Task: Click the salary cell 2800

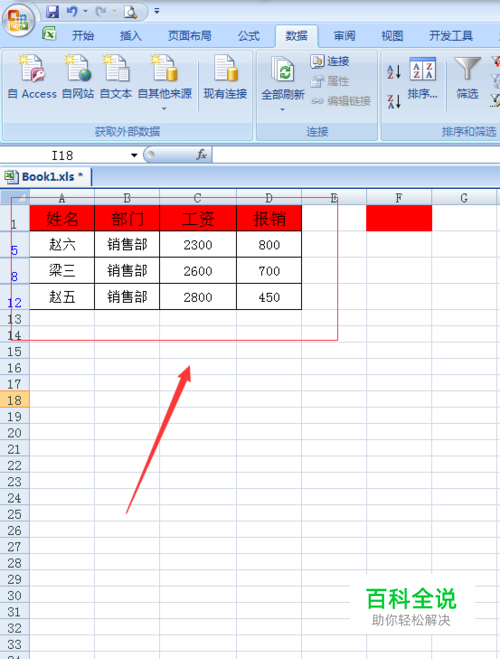Action: tap(198, 297)
